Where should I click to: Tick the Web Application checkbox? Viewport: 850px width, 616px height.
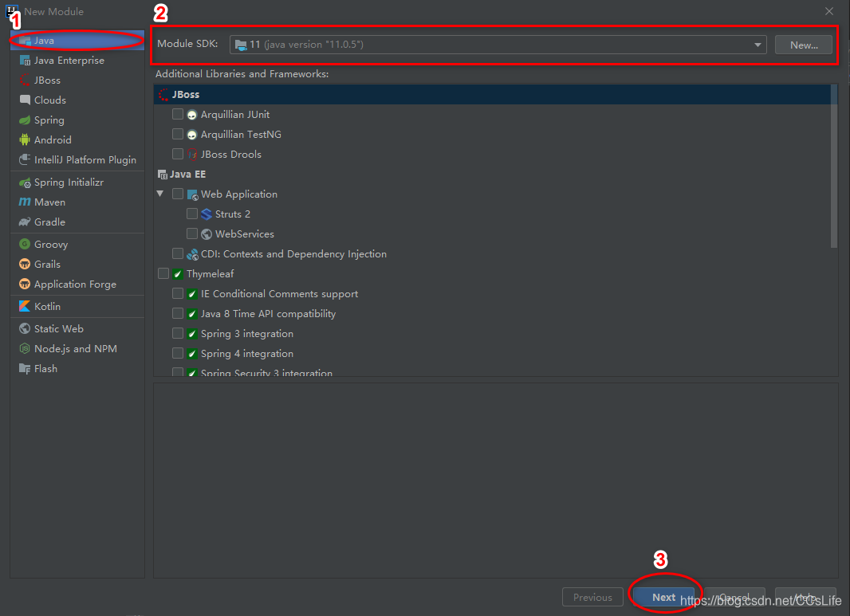[177, 194]
